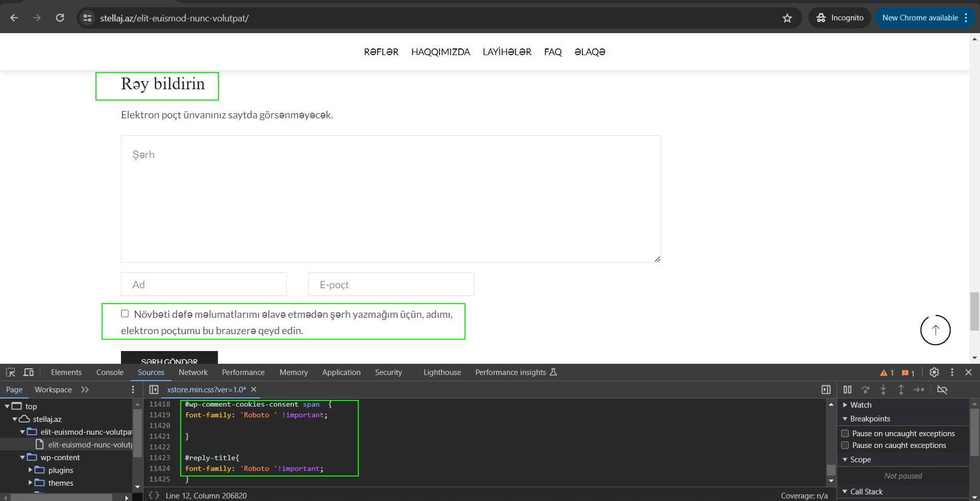
Task: Collapse the top frame tree node
Action: click(x=7, y=407)
